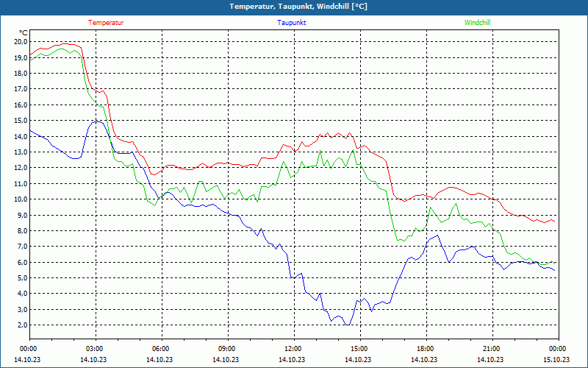The height and width of the screenshot is (368, 588).
Task: Click the 09:00 time label
Action: (226, 349)
